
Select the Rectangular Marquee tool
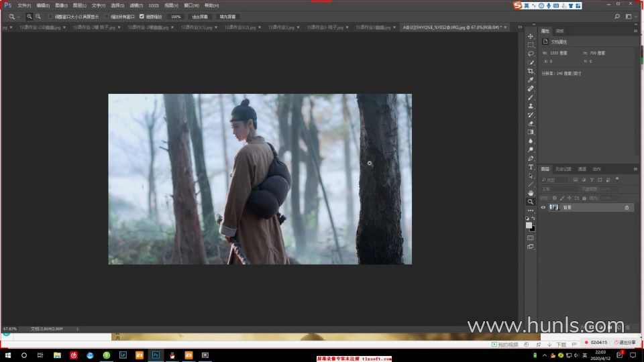[531, 45]
